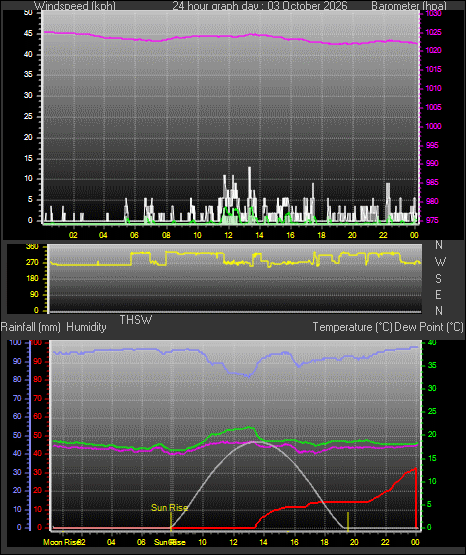Click the 1025 barometer scale value

[x=433, y=32]
